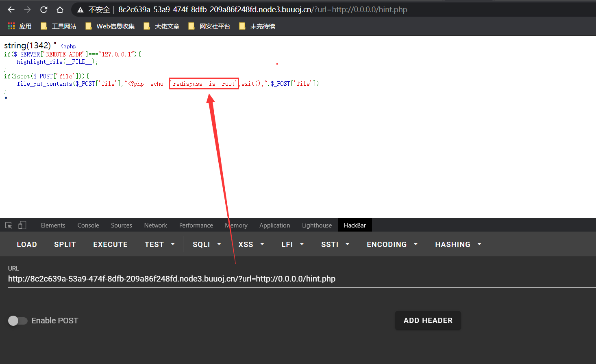The image size is (596, 364).
Task: Open the 网安社平台 bookmark folder
Action: (x=209, y=26)
